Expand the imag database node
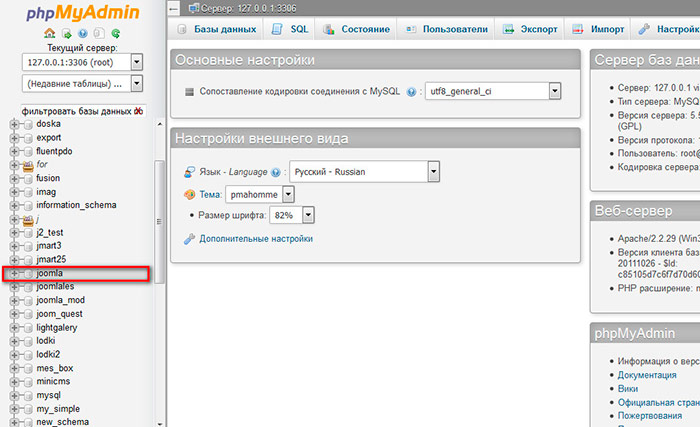 pos(14,192)
